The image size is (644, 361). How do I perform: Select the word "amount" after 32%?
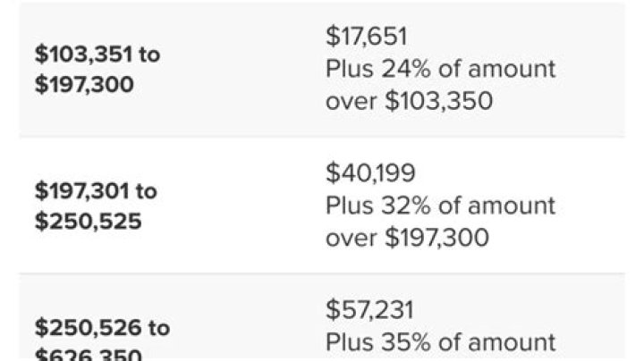click(513, 206)
